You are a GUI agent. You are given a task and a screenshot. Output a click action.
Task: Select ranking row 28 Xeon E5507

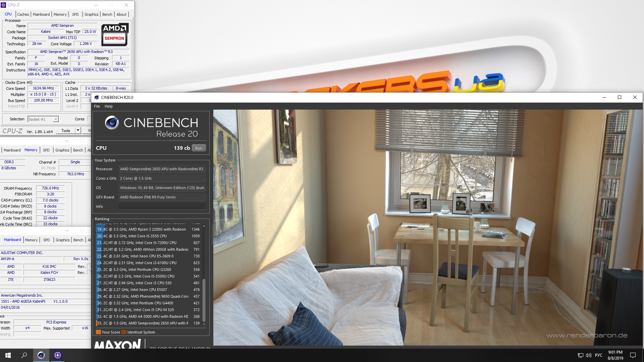tap(149, 290)
